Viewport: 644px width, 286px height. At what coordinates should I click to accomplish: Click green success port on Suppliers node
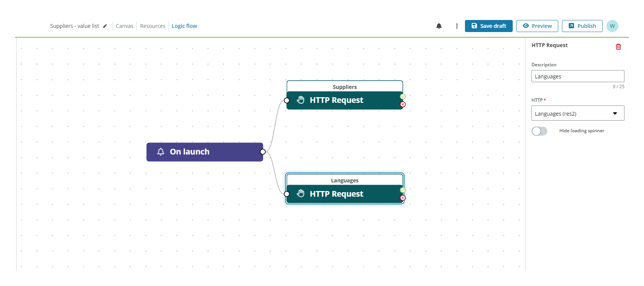[x=403, y=96]
